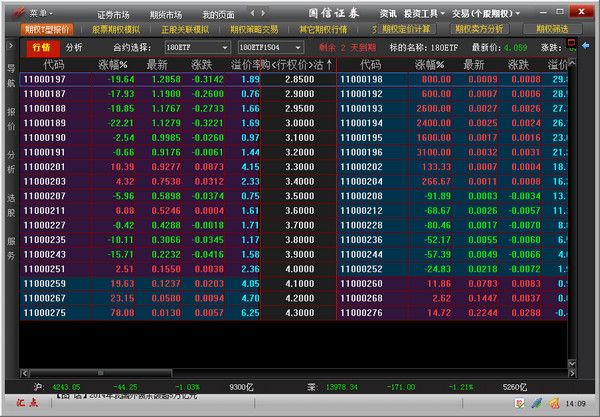Select the 股票期权模拟 tab
Image resolution: width=600 pixels, height=417 pixels.
coord(116,29)
